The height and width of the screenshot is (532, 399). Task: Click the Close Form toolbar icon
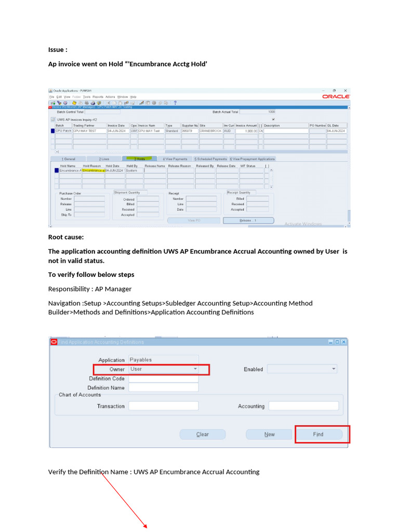pyautogui.click(x=99, y=103)
